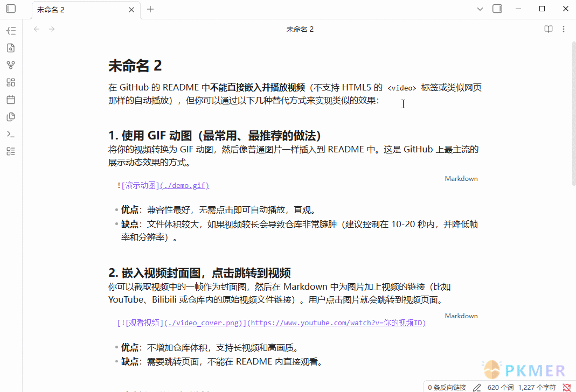Open the command palette terminal icon
The width and height of the screenshot is (576, 392).
(11, 134)
